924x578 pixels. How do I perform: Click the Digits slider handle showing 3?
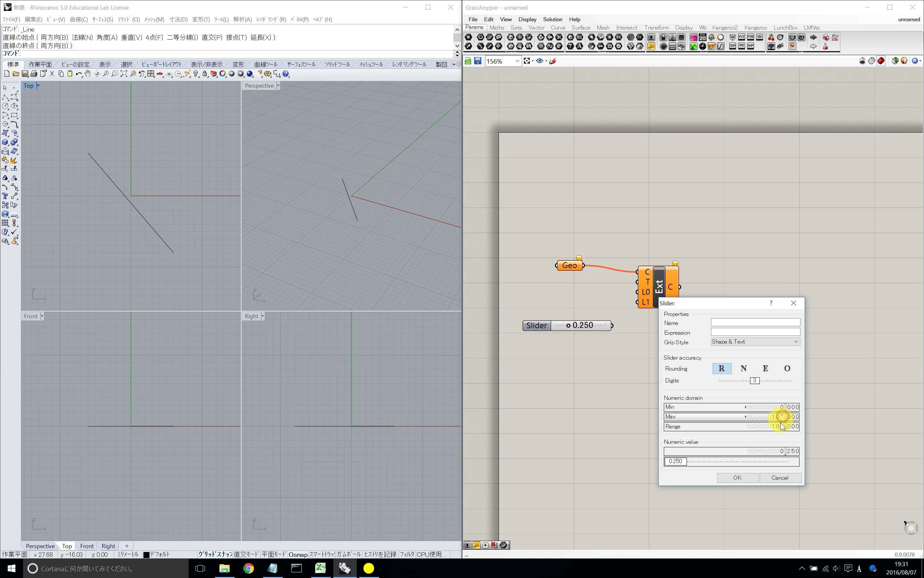(x=755, y=381)
